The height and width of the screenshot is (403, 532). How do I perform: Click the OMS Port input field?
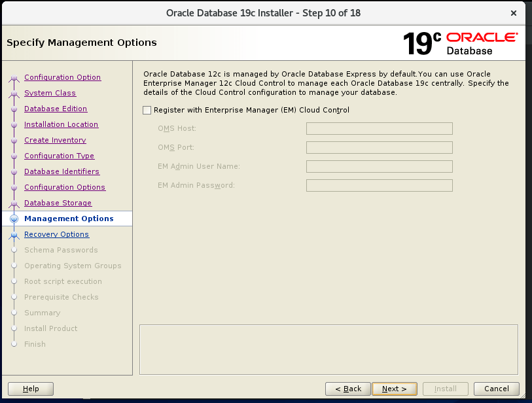coord(380,148)
